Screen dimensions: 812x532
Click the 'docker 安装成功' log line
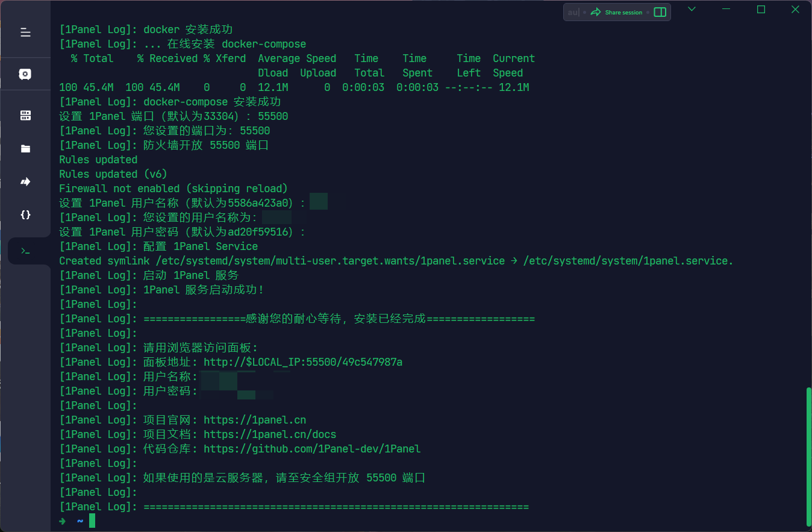coord(146,30)
